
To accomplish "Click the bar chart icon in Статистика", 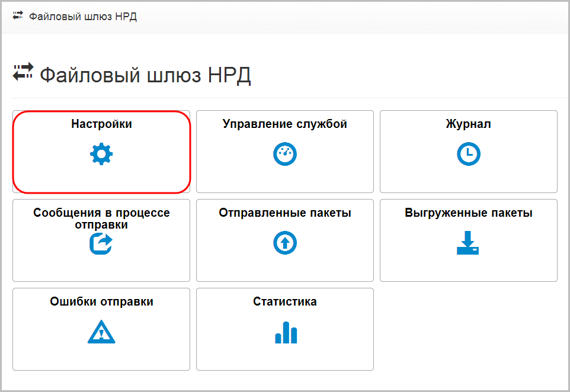I will (x=286, y=332).
